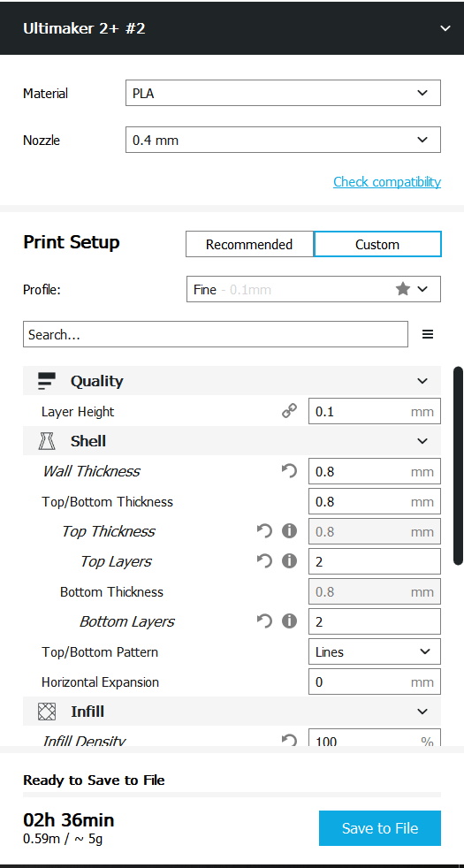Open the hamburger settings visibility menu

click(428, 334)
